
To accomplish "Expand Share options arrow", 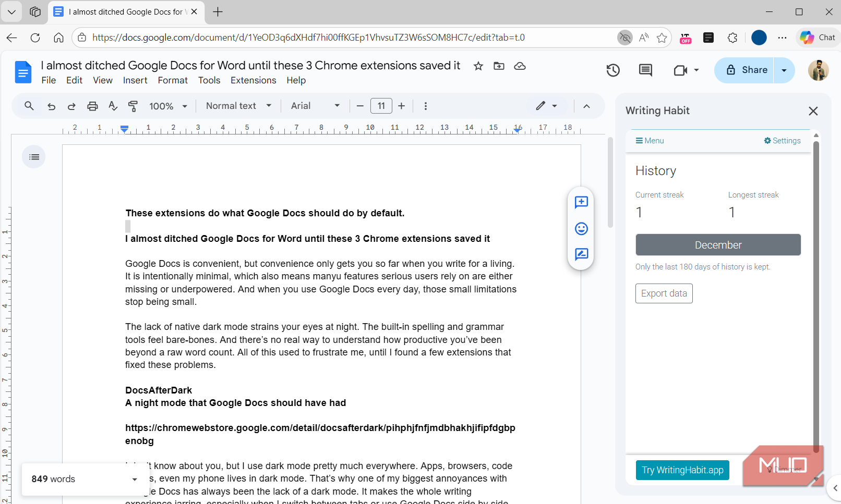I will click(784, 70).
